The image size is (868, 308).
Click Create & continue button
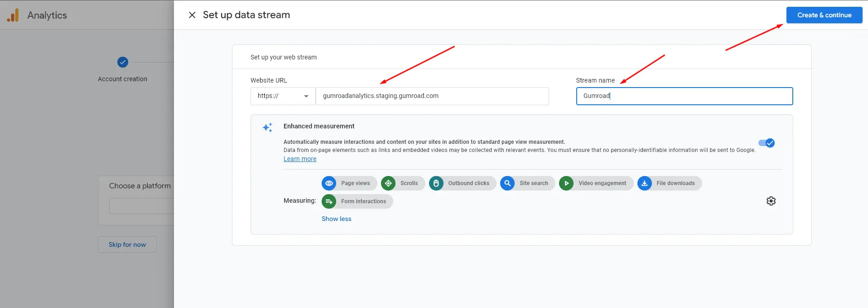pos(825,15)
